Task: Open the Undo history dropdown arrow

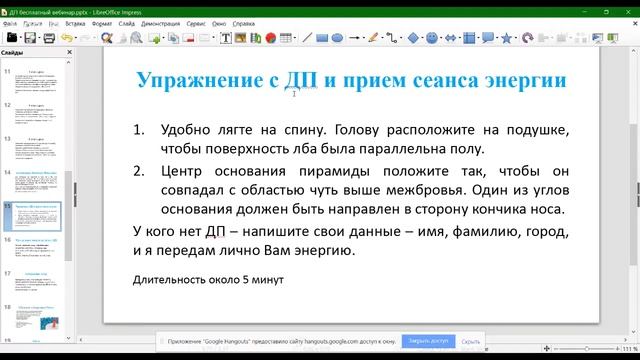Action: click(76, 38)
